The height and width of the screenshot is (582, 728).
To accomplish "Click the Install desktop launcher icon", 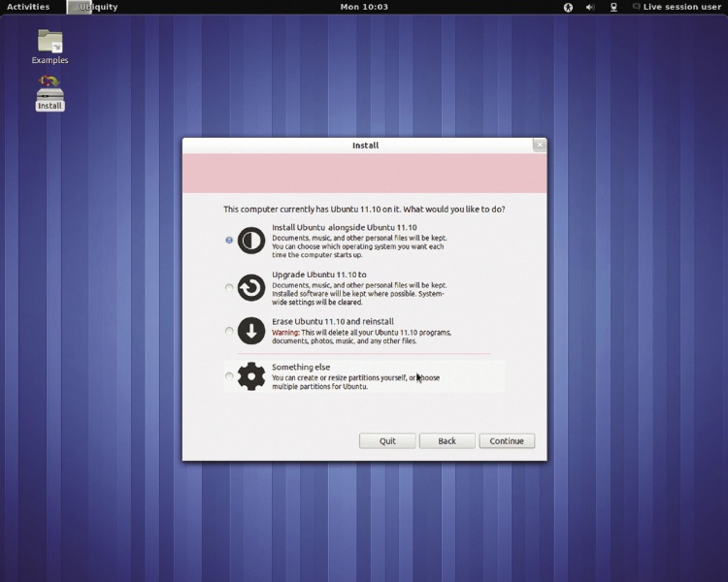I will [x=50, y=92].
